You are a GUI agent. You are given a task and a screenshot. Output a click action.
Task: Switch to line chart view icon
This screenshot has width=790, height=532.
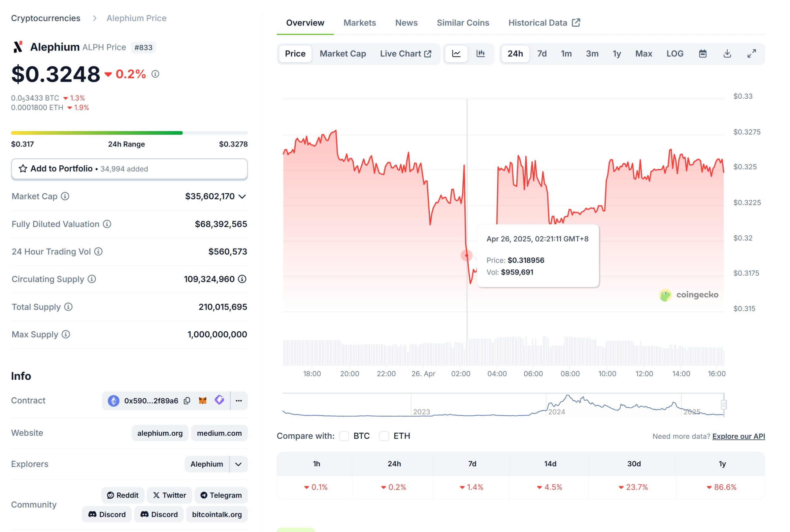pos(456,54)
